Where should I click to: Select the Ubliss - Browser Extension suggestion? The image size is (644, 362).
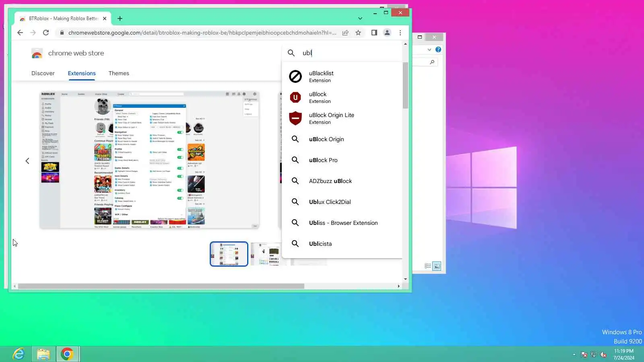342,223
